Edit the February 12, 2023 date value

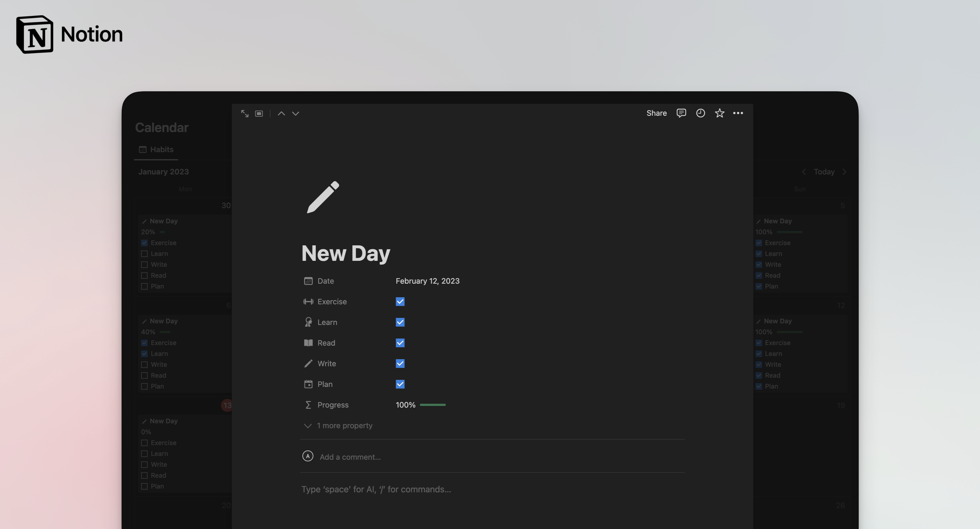(x=428, y=281)
